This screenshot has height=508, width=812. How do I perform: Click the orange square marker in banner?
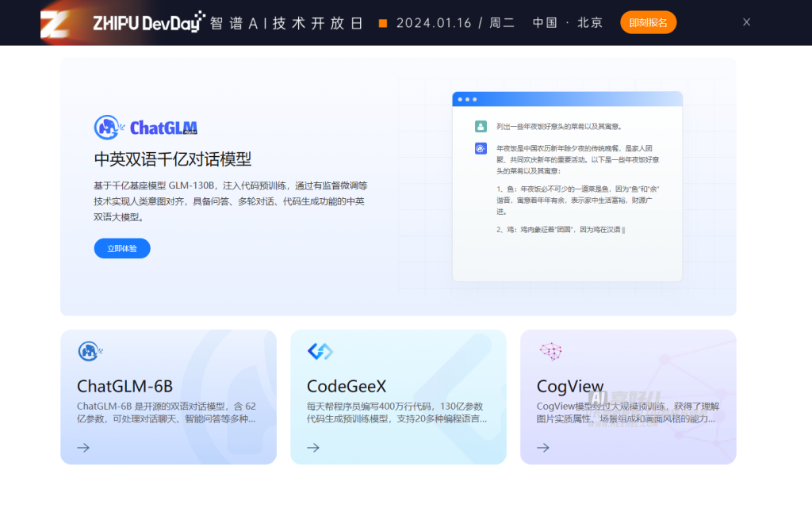[383, 23]
